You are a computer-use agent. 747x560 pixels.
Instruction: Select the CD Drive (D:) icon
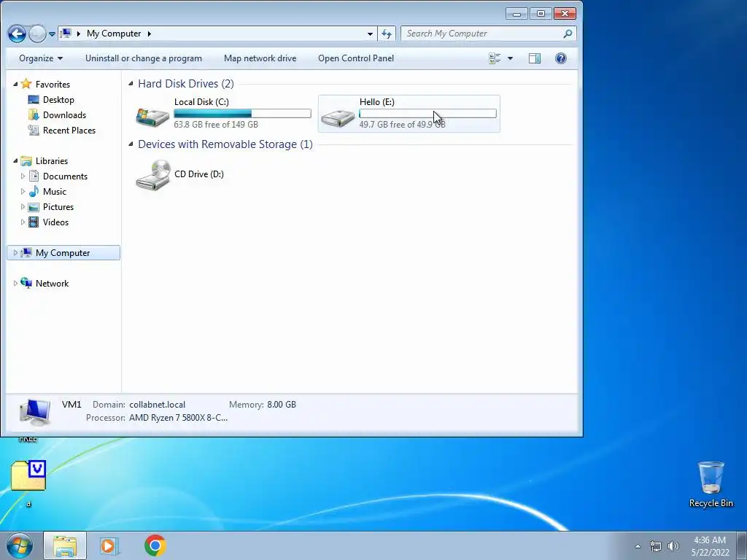coord(153,175)
